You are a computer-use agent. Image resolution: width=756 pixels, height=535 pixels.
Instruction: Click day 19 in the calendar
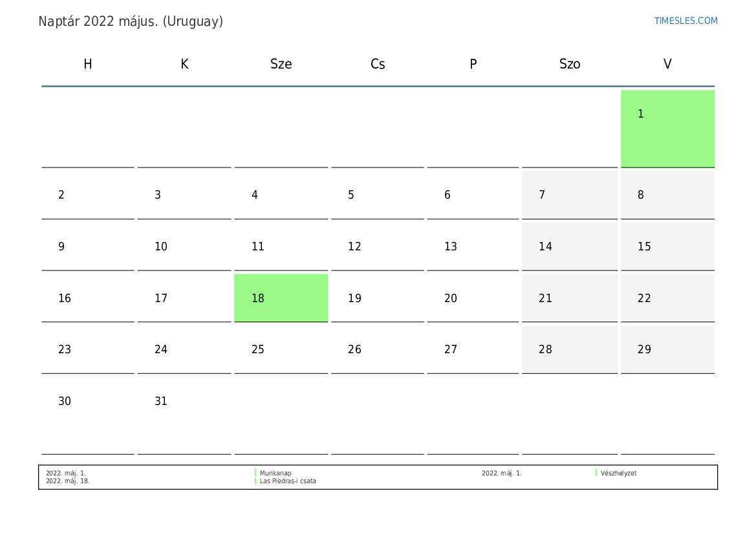coord(378,298)
